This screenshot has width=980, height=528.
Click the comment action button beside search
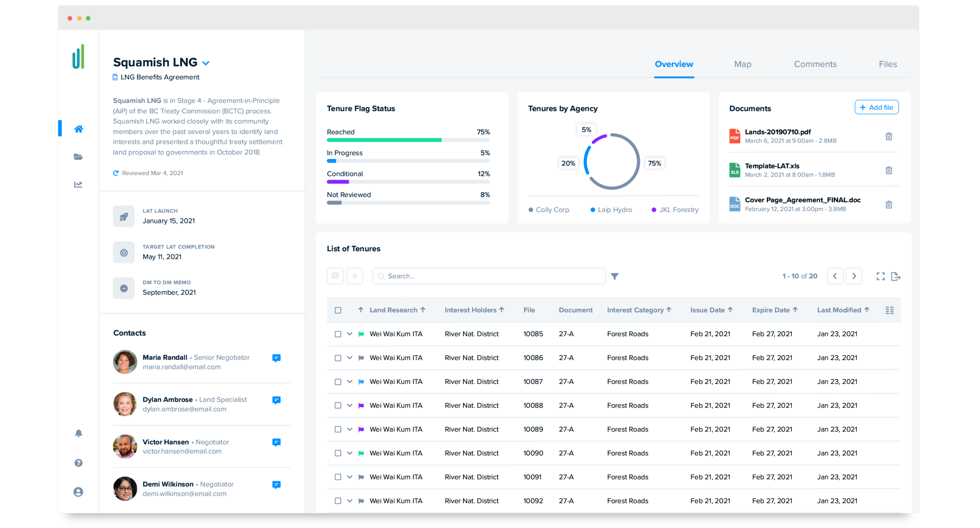coord(335,276)
